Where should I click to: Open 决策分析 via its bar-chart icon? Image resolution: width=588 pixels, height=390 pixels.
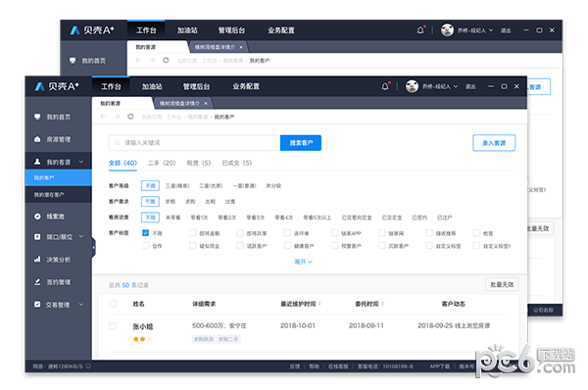[x=37, y=259]
